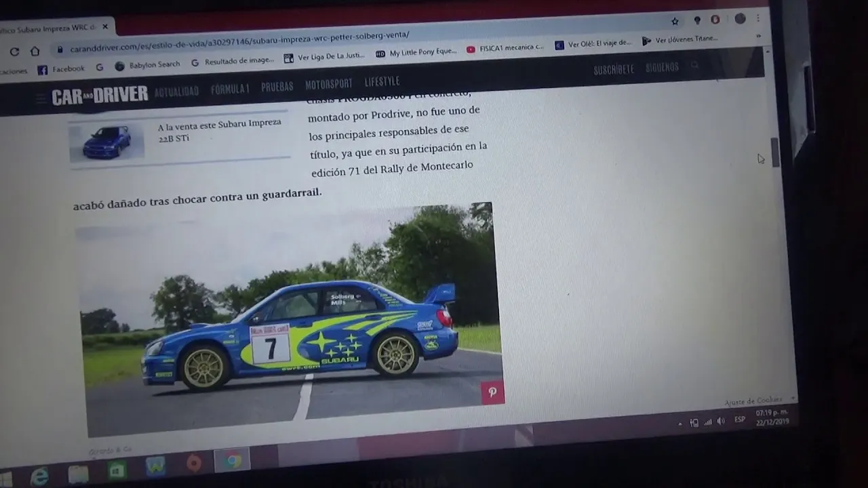Click the Ajuste de Cookies link
Screen dimensions: 868x488
click(753, 401)
